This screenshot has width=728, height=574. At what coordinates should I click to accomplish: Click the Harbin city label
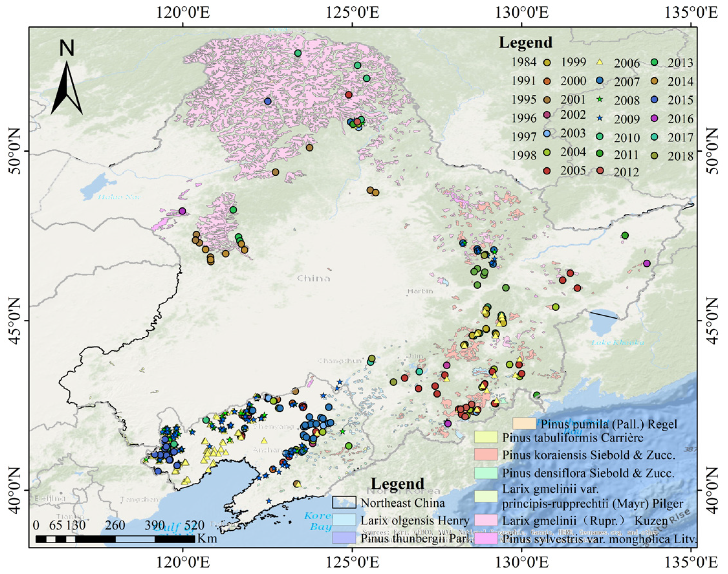pyautogui.click(x=420, y=291)
